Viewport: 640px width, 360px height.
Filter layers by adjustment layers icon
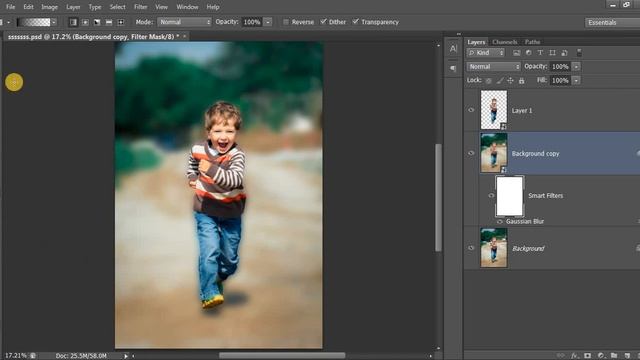coord(529,53)
